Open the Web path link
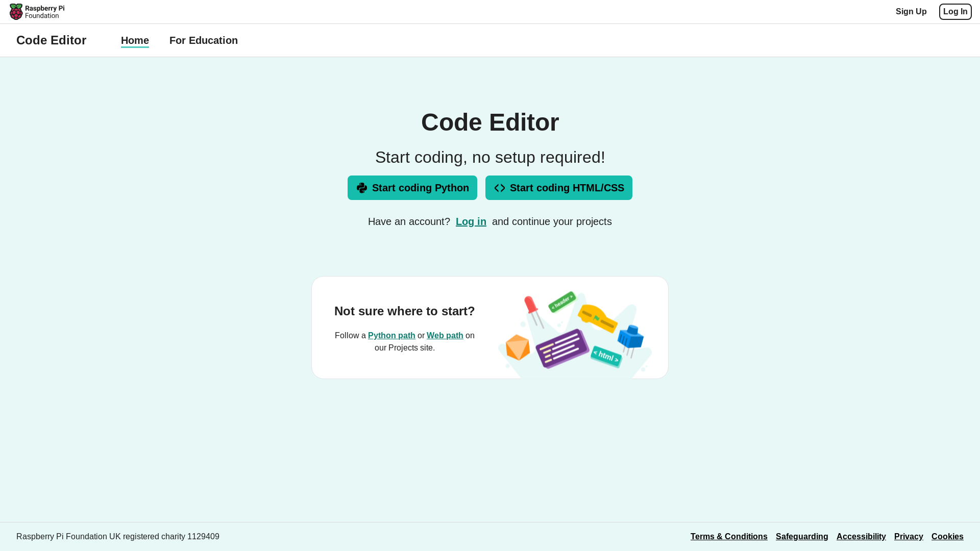980x551 pixels. tap(445, 335)
